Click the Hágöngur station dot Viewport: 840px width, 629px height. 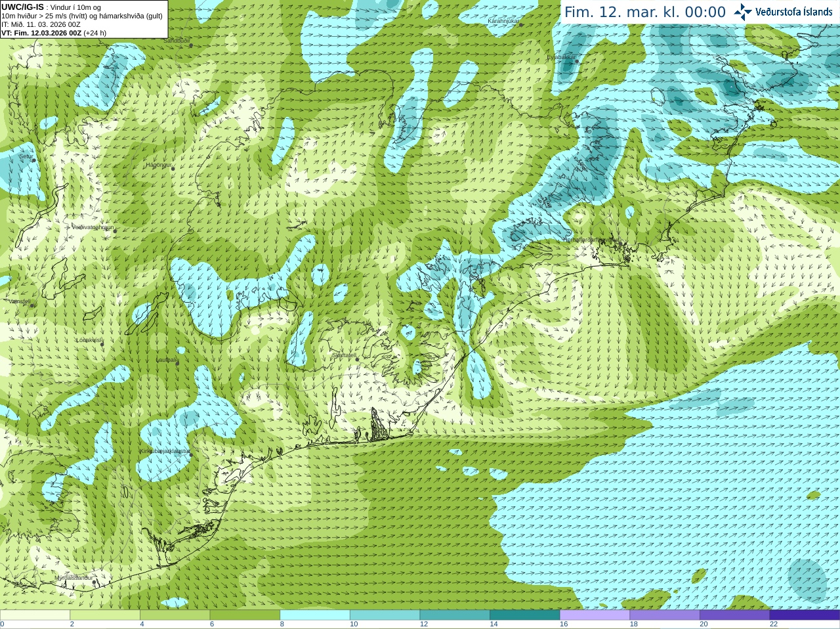tap(173, 168)
